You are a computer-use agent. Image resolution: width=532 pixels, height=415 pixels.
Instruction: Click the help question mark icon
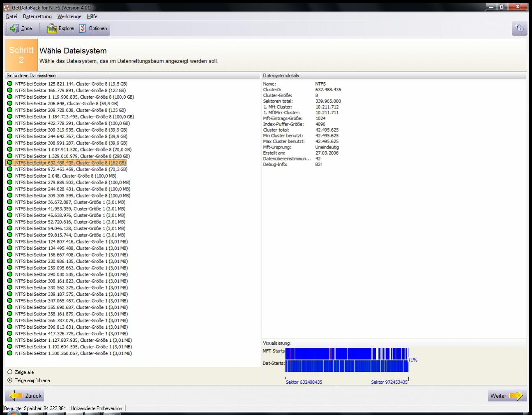point(519,28)
